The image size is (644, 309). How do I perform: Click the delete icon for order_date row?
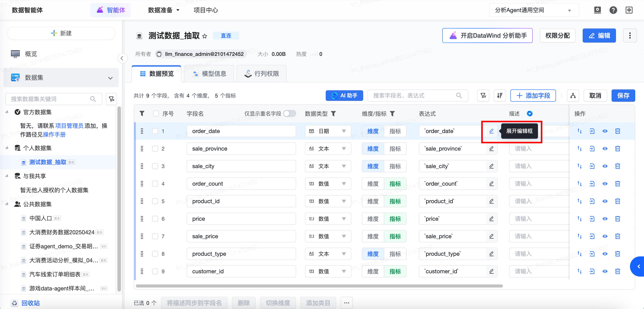[x=617, y=131]
